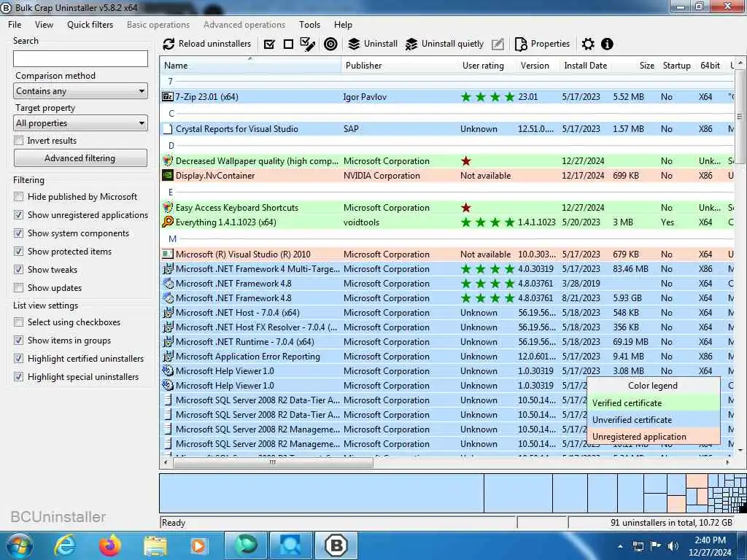This screenshot has width=747, height=560.
Task: Launch Internet Explorer from taskbar
Action: 65,545
